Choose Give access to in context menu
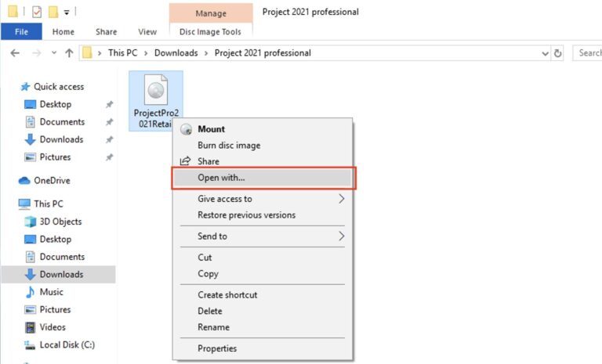 pos(263,199)
